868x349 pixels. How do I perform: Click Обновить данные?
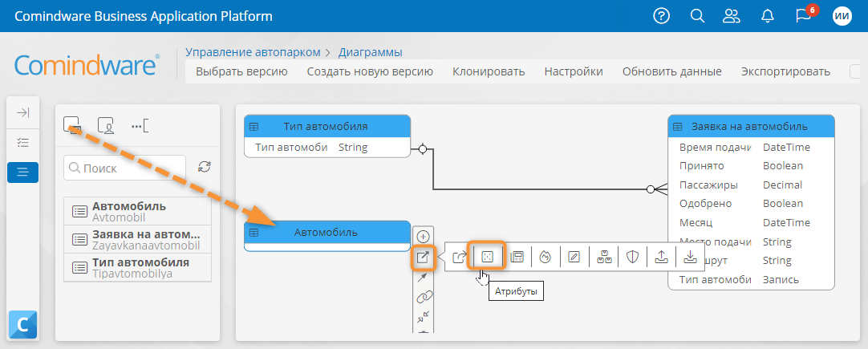click(x=672, y=71)
